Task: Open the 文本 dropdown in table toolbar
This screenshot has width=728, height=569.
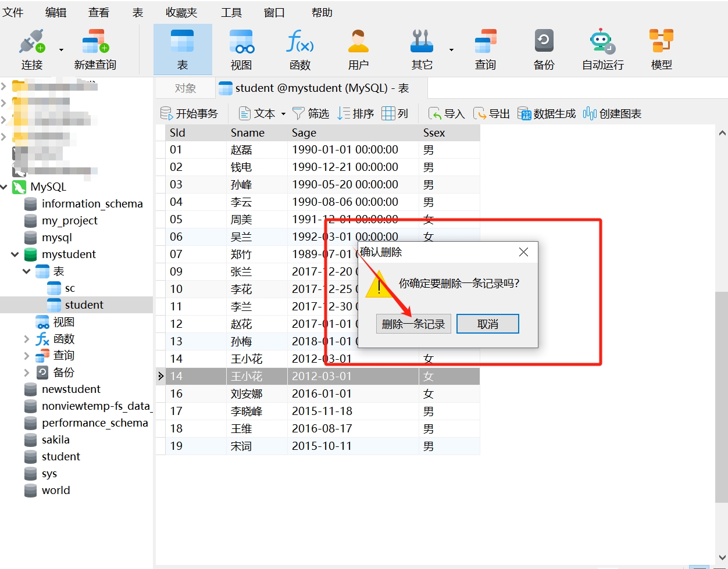Action: pos(283,114)
